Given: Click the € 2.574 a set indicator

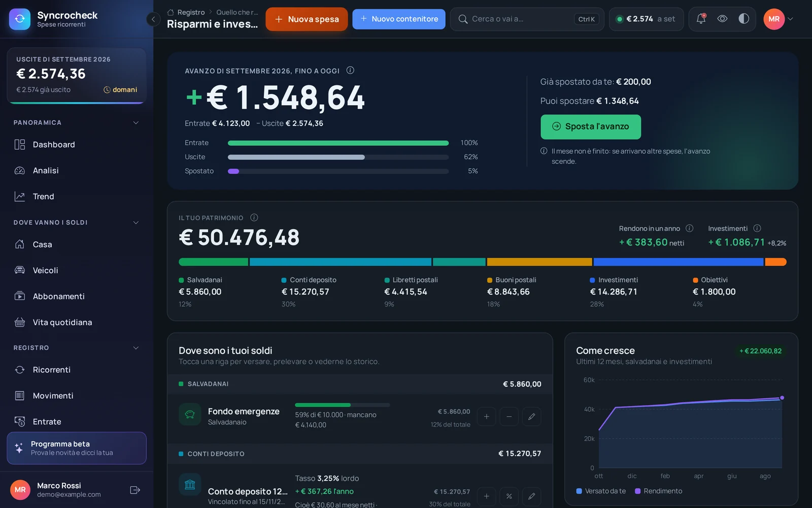Looking at the screenshot, I should point(646,19).
